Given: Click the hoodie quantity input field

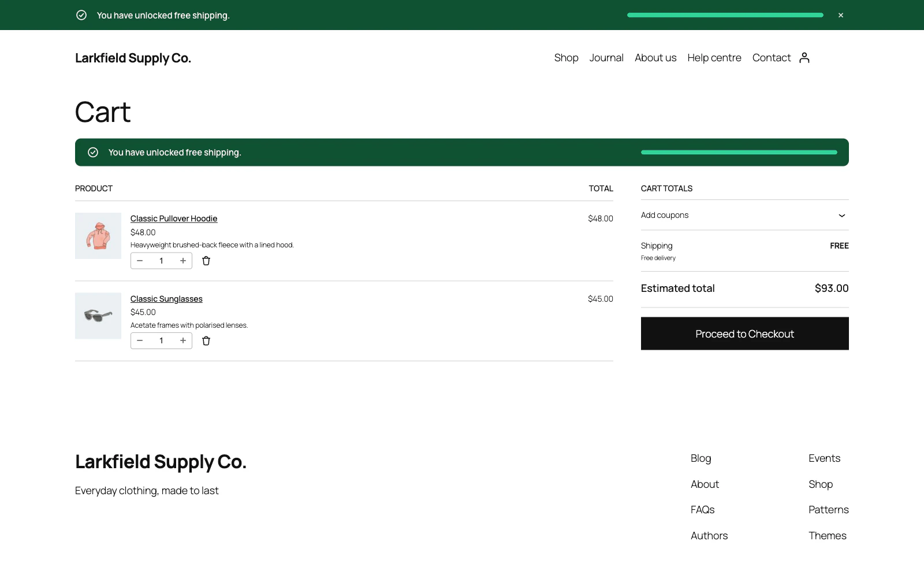Looking at the screenshot, I should click(x=161, y=261).
